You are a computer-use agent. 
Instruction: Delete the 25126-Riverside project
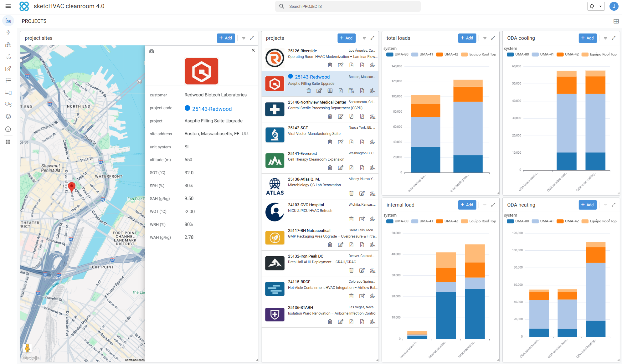[x=330, y=65]
